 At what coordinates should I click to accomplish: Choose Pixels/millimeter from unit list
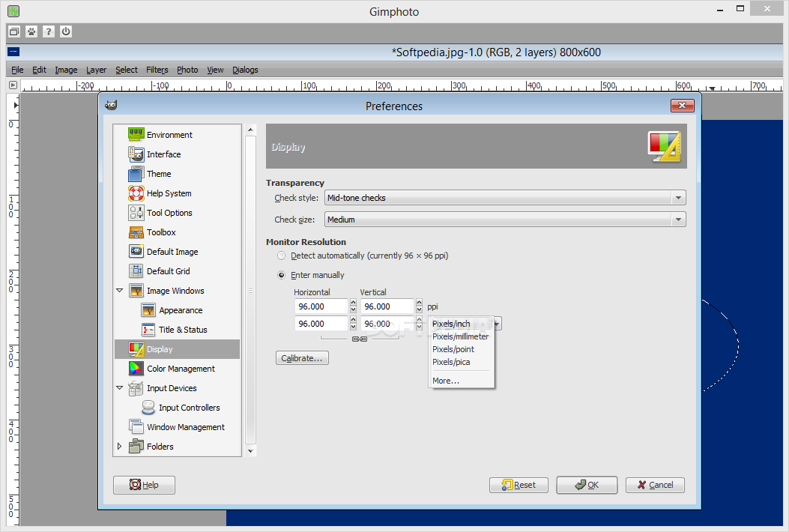pyautogui.click(x=460, y=336)
